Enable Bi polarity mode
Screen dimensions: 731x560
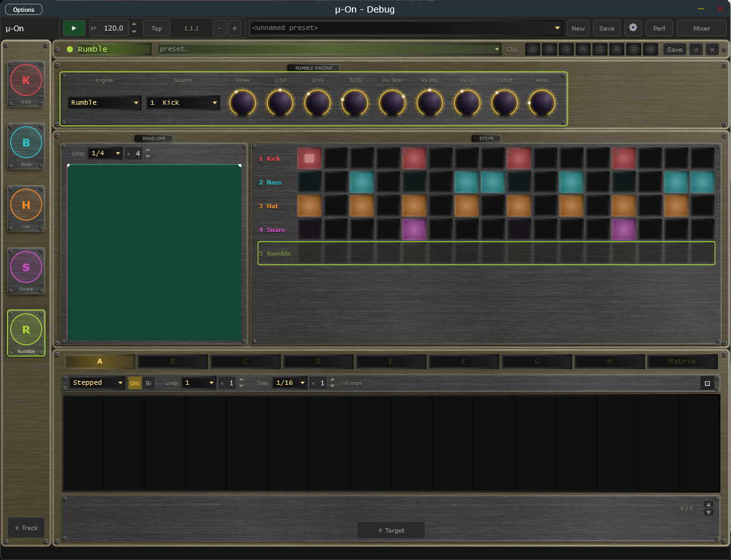[x=148, y=384]
